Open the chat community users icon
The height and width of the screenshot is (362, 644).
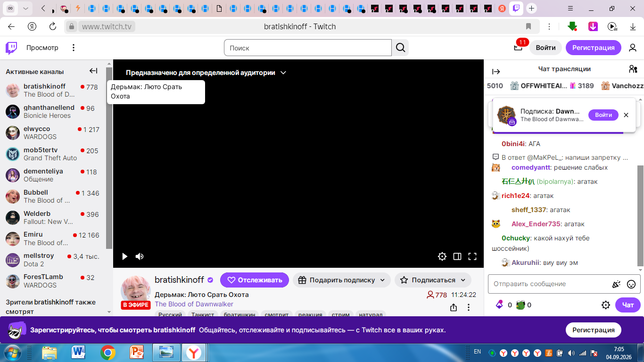point(633,69)
